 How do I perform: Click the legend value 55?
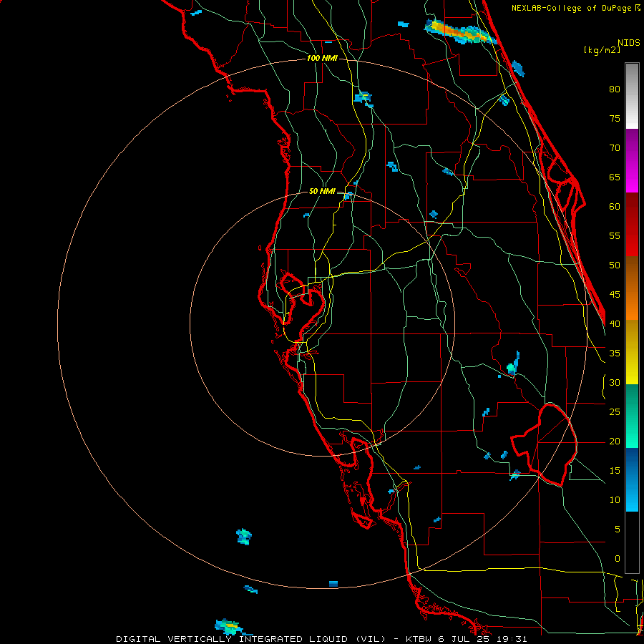tap(615, 235)
